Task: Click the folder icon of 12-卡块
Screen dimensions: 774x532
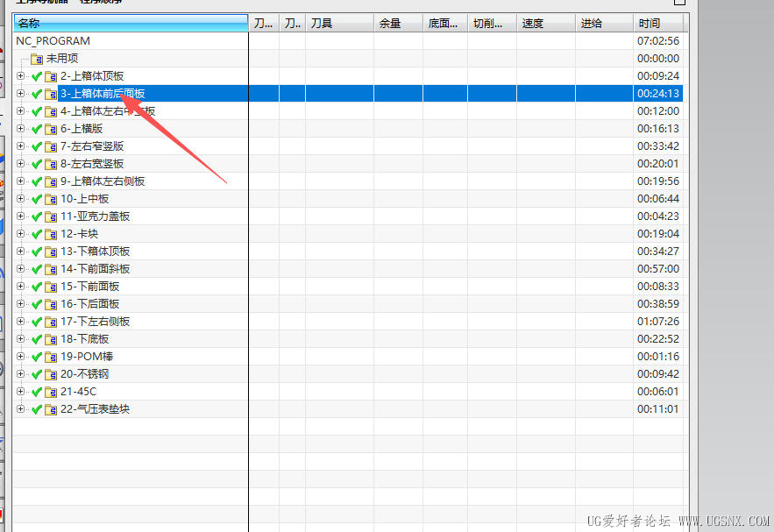Action: coord(51,234)
